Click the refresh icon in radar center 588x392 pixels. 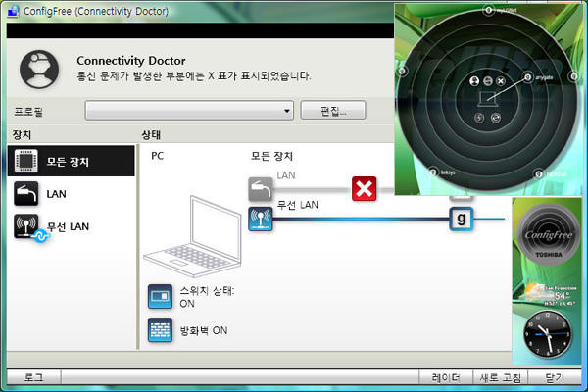[496, 118]
